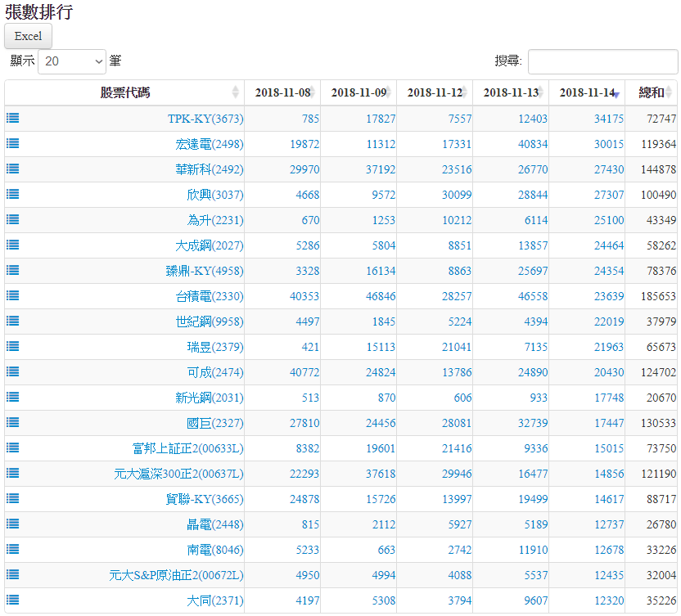
Task: Sort table by 股票代碼 column header
Action: pyautogui.click(x=124, y=92)
